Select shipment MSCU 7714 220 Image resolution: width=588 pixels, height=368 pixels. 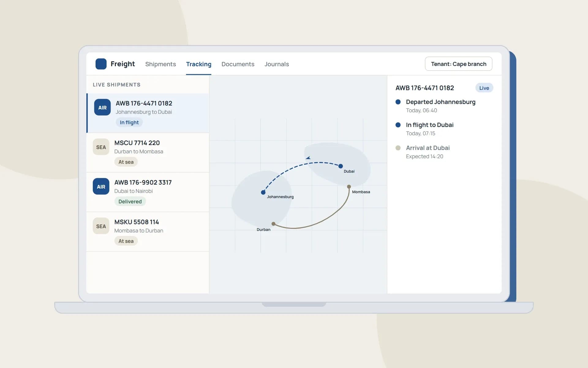[x=148, y=152]
